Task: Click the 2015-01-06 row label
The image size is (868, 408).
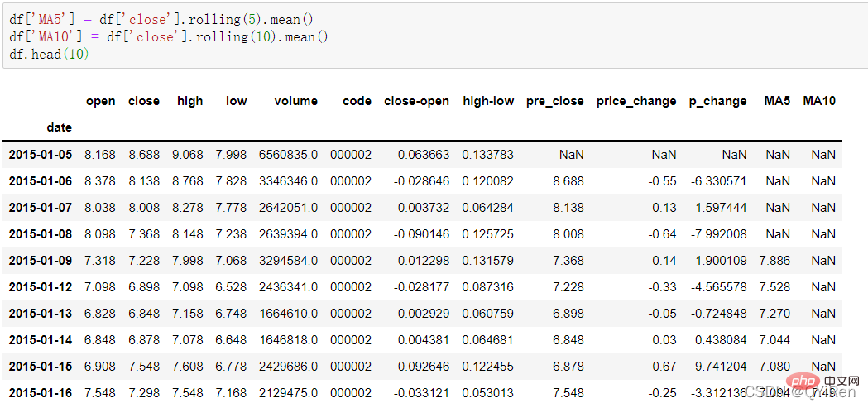Action: pyautogui.click(x=41, y=181)
